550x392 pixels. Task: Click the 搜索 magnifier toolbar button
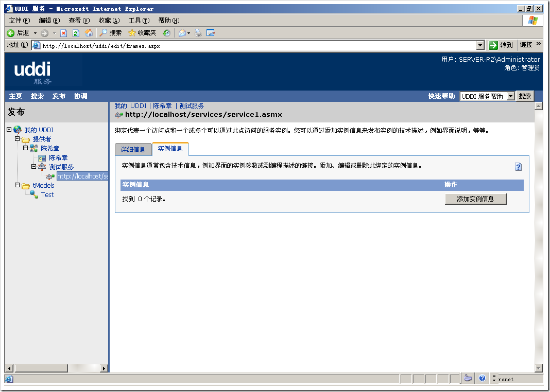(111, 33)
